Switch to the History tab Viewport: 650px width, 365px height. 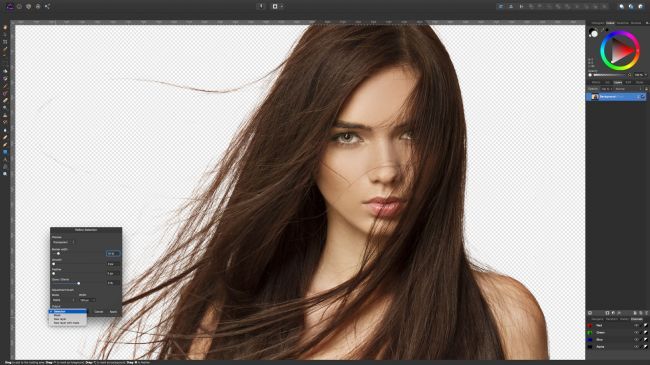624,319
